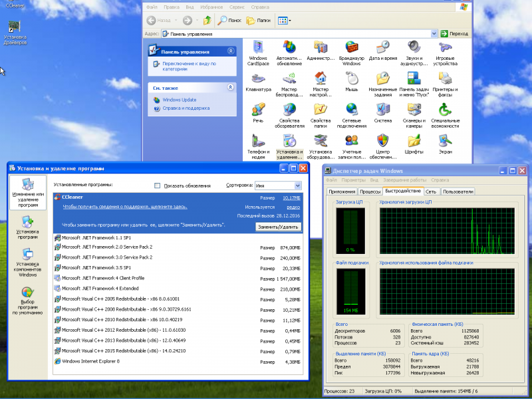The width and height of the screenshot is (532, 399).
Task: Expand the address bar dropdown arrow
Action: (434, 34)
